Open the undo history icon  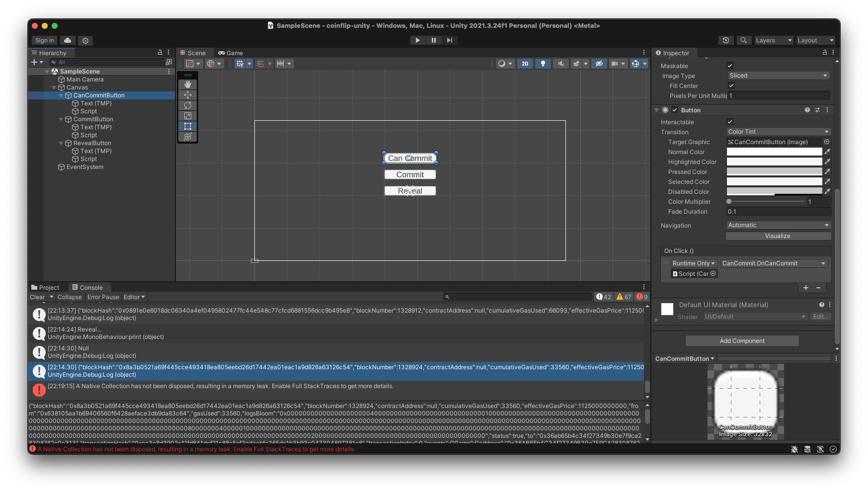(726, 40)
